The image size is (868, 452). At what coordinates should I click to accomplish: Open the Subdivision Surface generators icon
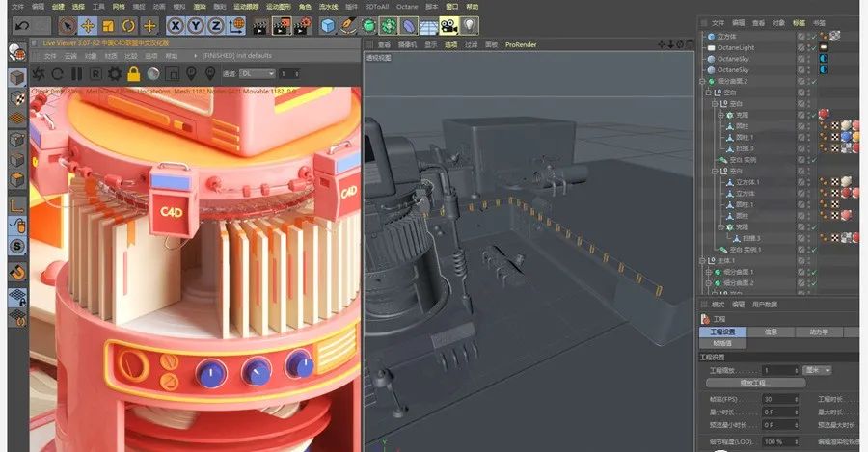click(368, 26)
